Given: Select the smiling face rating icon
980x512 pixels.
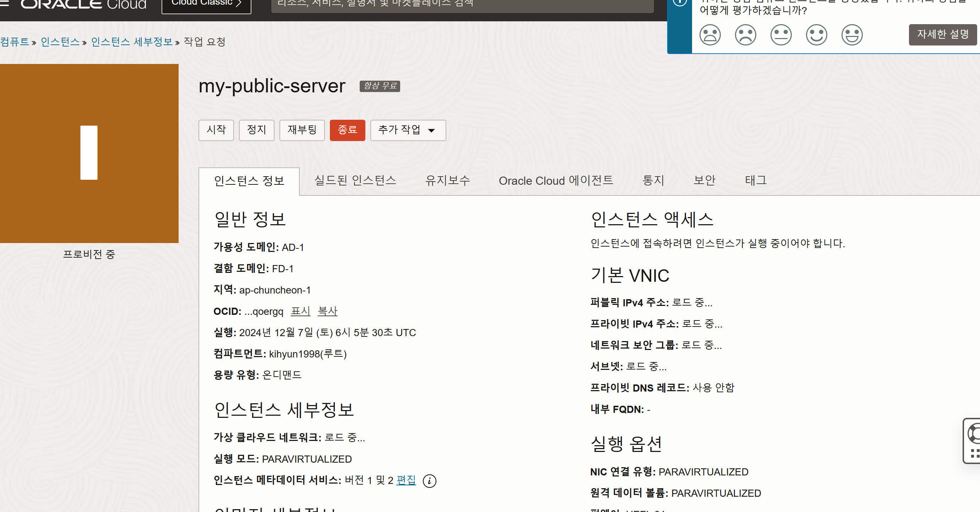Looking at the screenshot, I should 816,35.
